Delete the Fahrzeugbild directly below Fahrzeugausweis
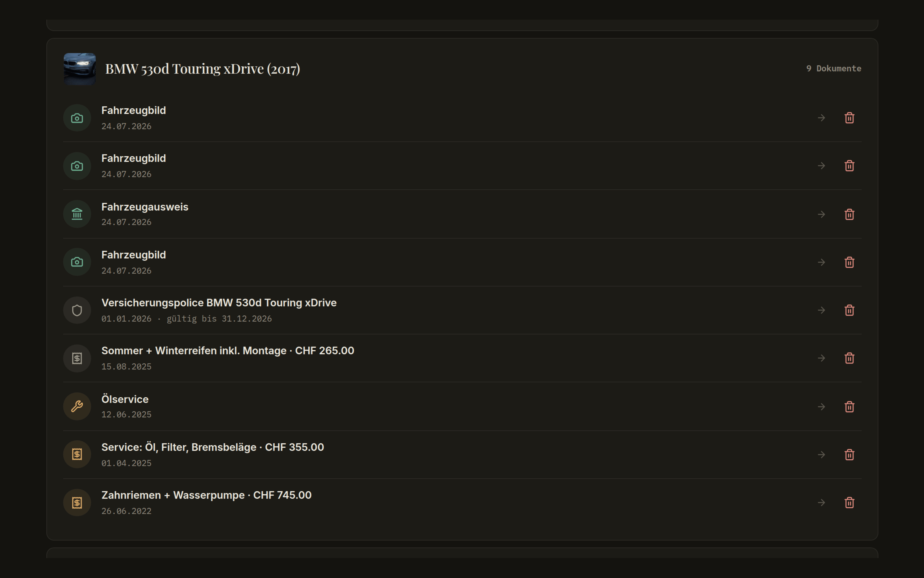This screenshot has height=578, width=924. click(x=849, y=262)
